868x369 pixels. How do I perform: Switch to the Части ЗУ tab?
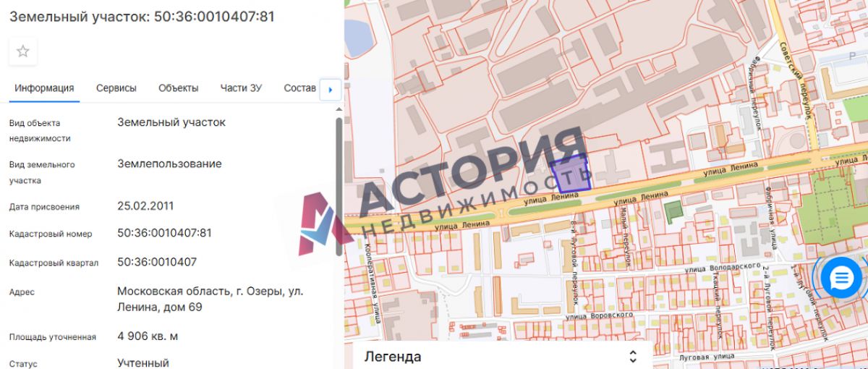[241, 88]
